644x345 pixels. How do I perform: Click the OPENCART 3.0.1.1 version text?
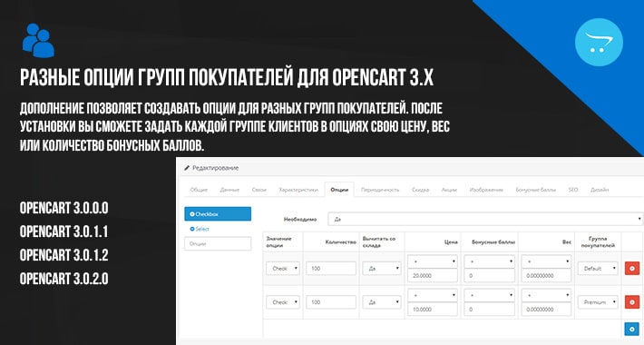pyautogui.click(x=63, y=232)
